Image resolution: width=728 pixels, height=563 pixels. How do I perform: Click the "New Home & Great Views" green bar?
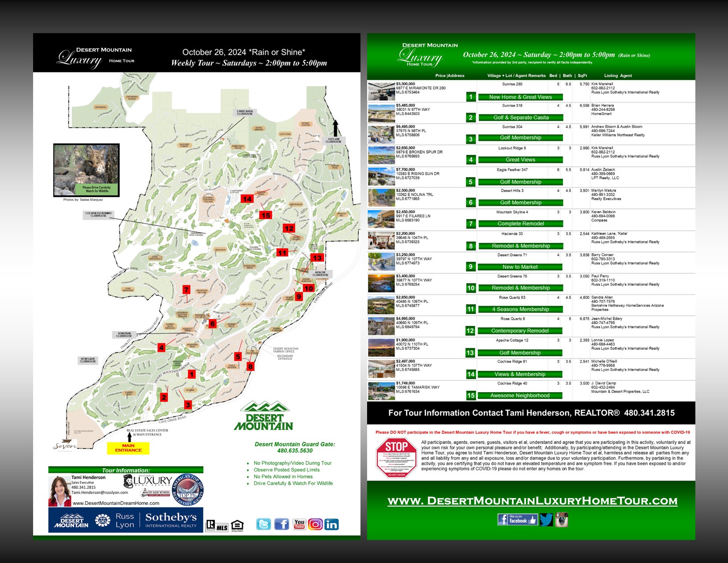520,97
